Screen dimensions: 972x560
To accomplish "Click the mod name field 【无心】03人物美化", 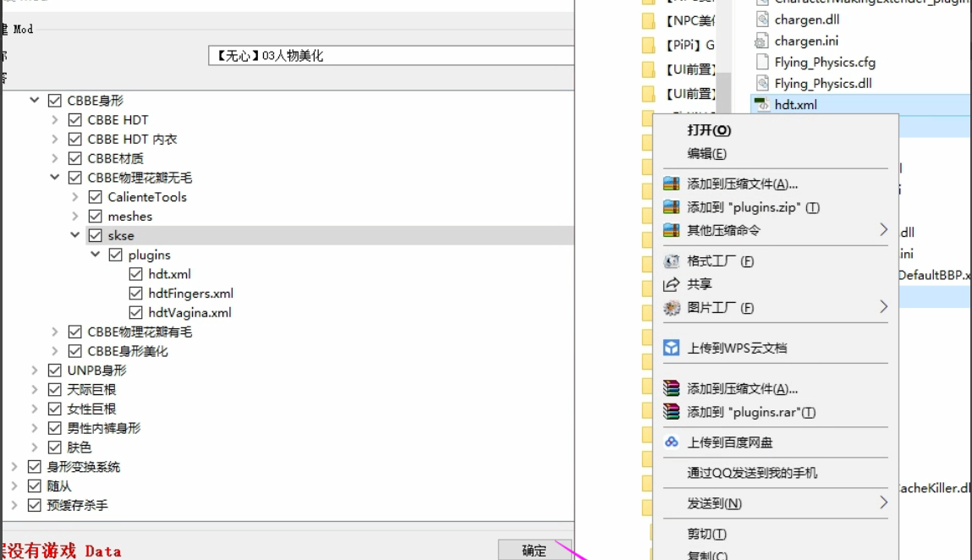I will tap(391, 56).
